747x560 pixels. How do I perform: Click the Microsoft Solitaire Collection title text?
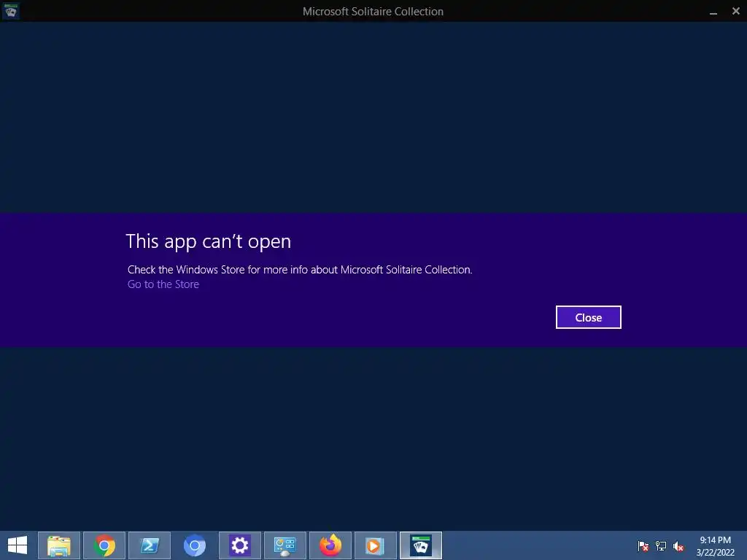click(373, 12)
